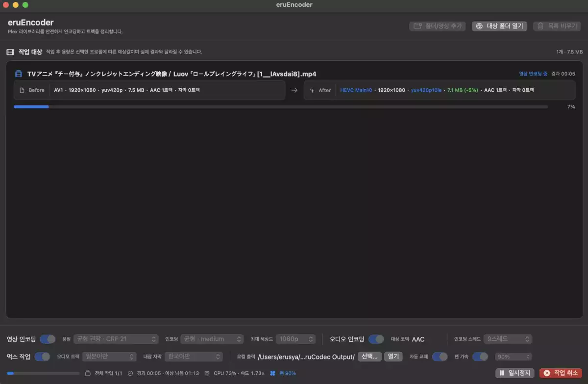Open the 인코딩 preset dropdown showing medium
This screenshot has width=588, height=384.
pos(212,339)
